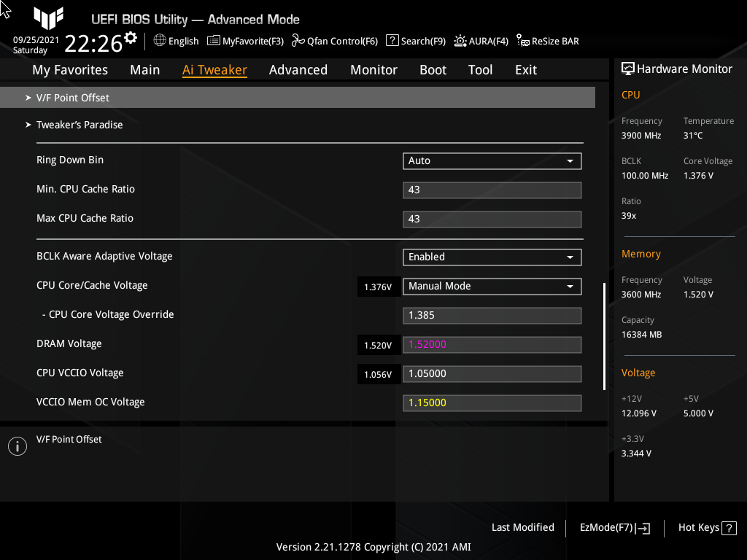Image resolution: width=747 pixels, height=560 pixels.
Task: Click the Min. CPU Cache Ratio field
Action: [x=492, y=190]
